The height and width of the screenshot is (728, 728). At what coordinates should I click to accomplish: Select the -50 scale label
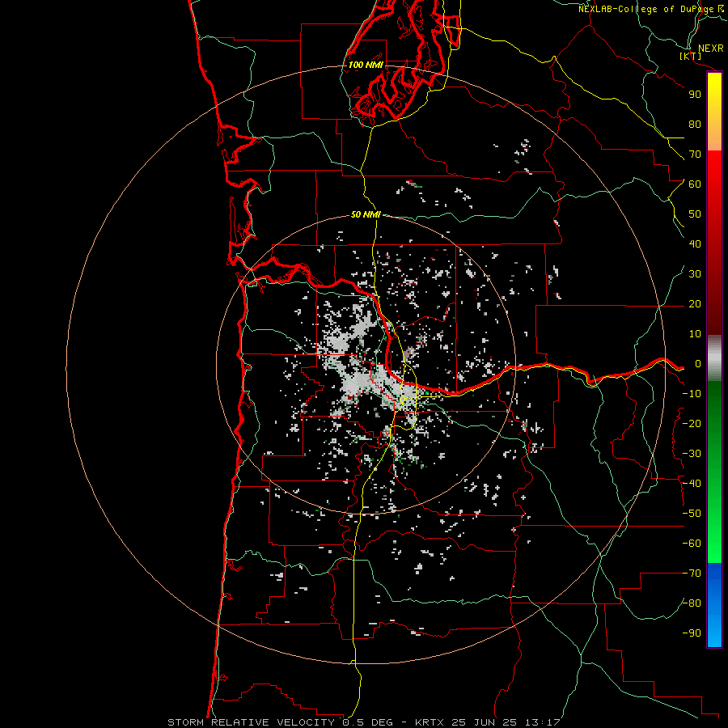(x=692, y=514)
